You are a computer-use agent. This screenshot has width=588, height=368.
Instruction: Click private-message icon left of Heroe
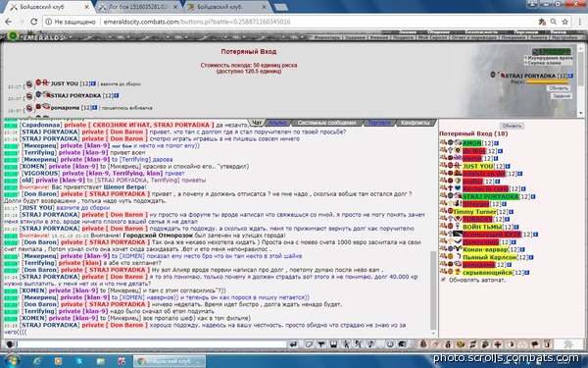[443, 158]
